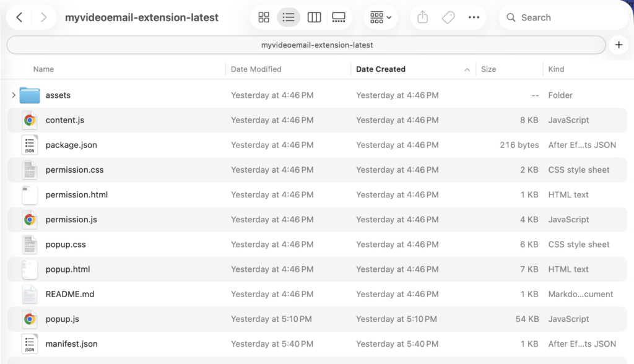
Task: Add a new tab with plus button
Action: point(619,45)
